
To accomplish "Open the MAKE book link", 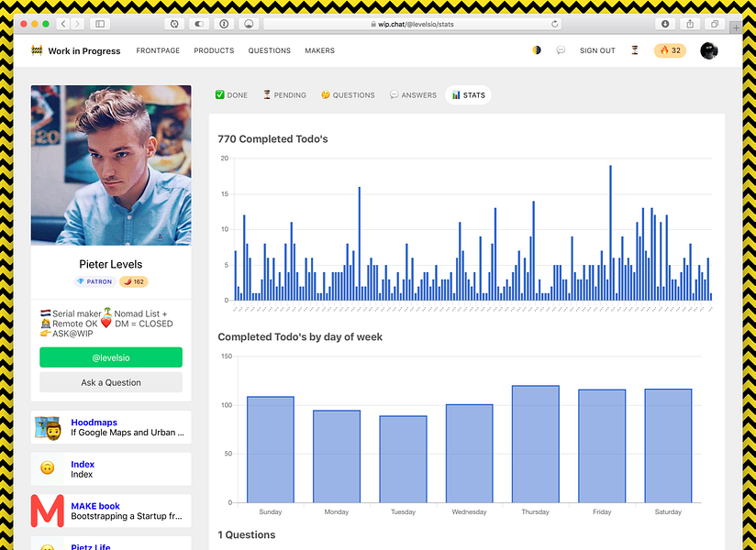I will tap(95, 506).
